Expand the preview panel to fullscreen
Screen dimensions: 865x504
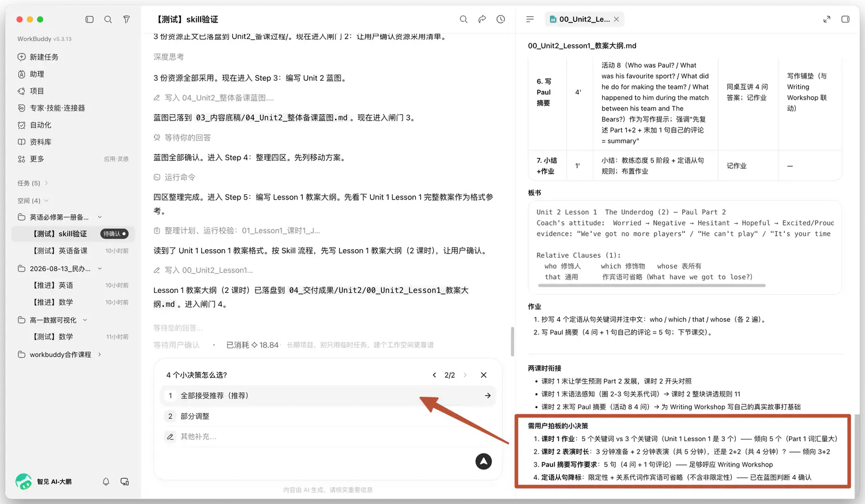826,19
